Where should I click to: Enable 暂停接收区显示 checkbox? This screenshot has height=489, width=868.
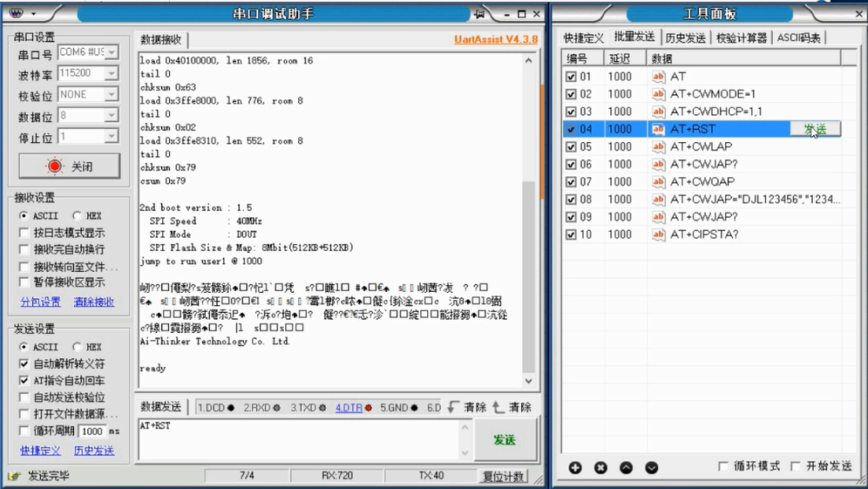pos(24,282)
